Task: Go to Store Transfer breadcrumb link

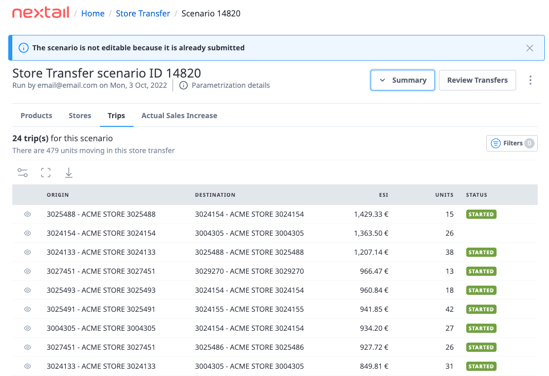Action: click(x=143, y=14)
